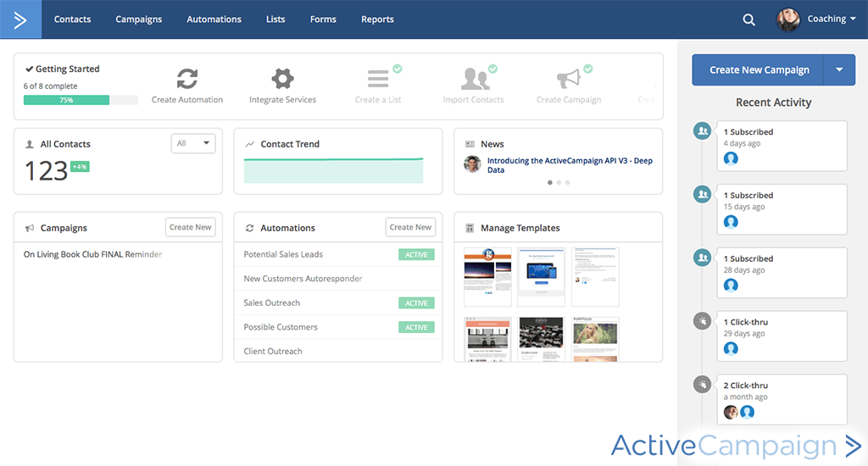Click the ActiveCampaign logo home icon
Screen dimensions: 868x466
20,19
